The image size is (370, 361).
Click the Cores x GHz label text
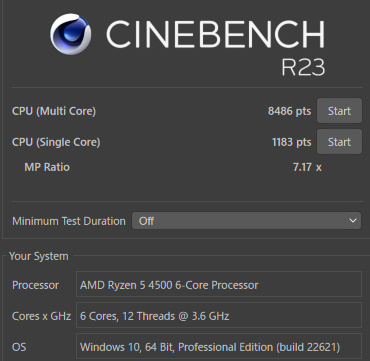coord(41,316)
